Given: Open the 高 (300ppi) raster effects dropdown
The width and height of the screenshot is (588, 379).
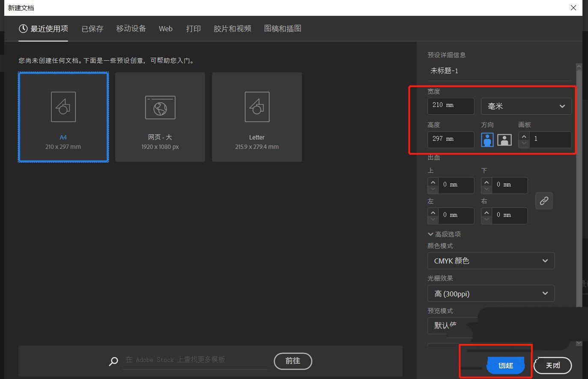Looking at the screenshot, I should (491, 293).
